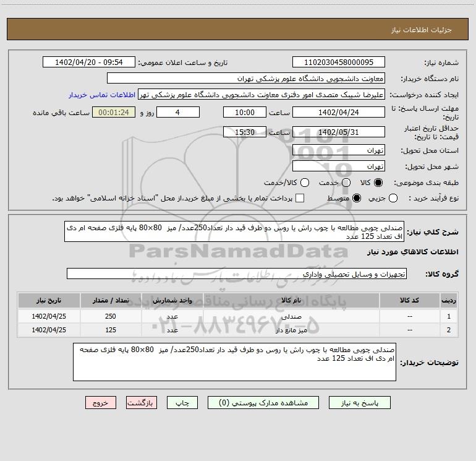
Task: Click the general need description text box
Action: (x=234, y=231)
